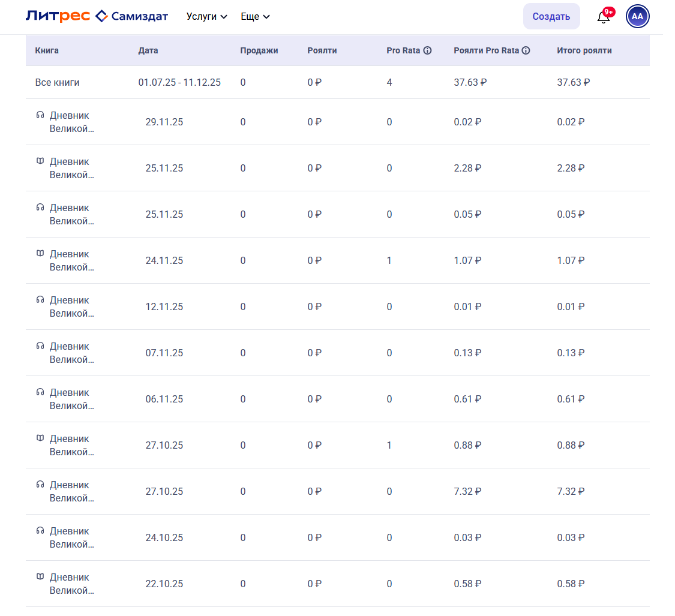The width and height of the screenshot is (675, 616).
Task: Click the Итого роялти column header
Action: (x=584, y=51)
